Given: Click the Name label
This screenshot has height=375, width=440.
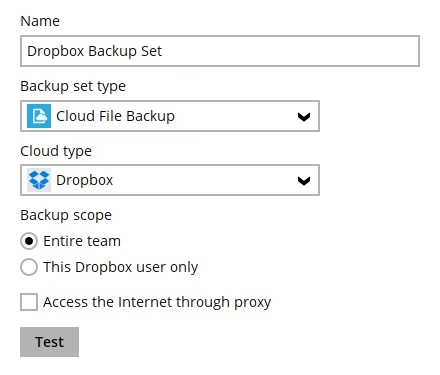Looking at the screenshot, I should [x=40, y=21].
